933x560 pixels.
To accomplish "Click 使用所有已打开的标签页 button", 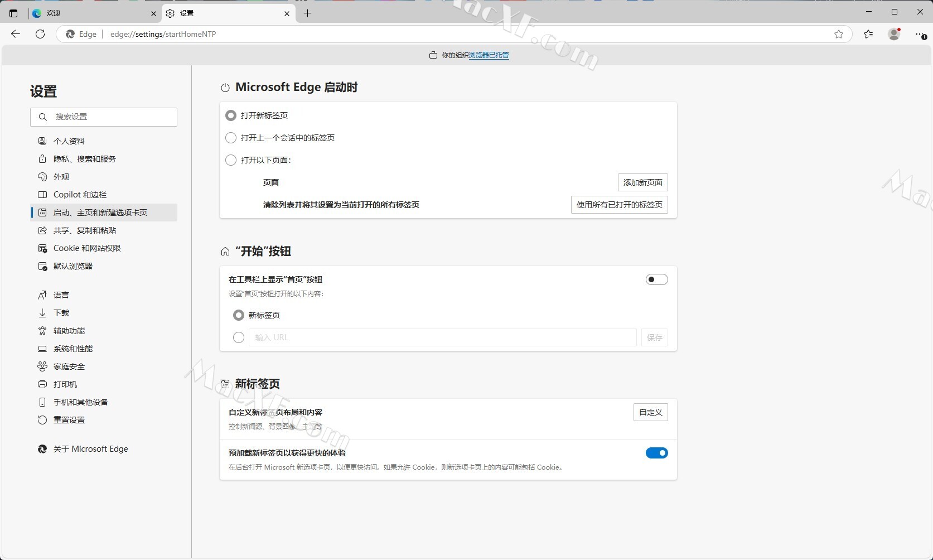I will click(x=620, y=205).
